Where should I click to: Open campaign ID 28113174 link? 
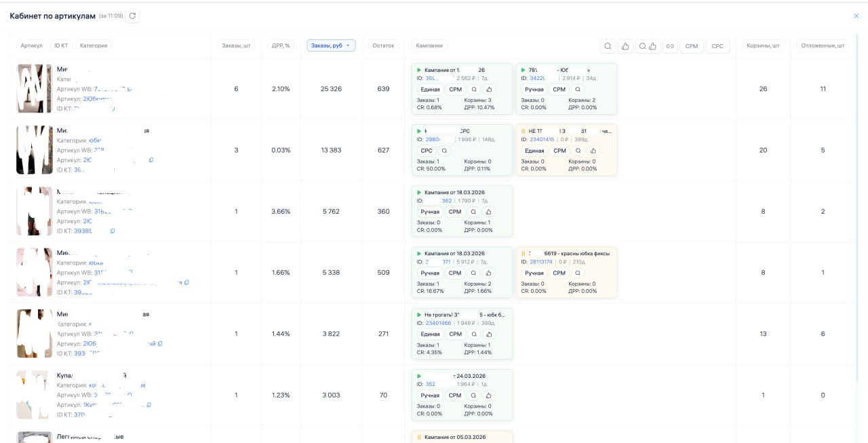[542, 262]
